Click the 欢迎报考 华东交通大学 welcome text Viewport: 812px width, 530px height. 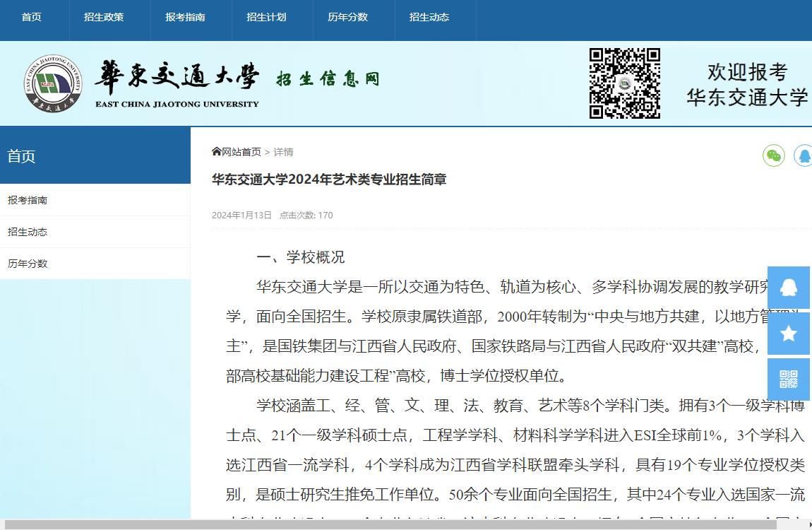tap(747, 85)
